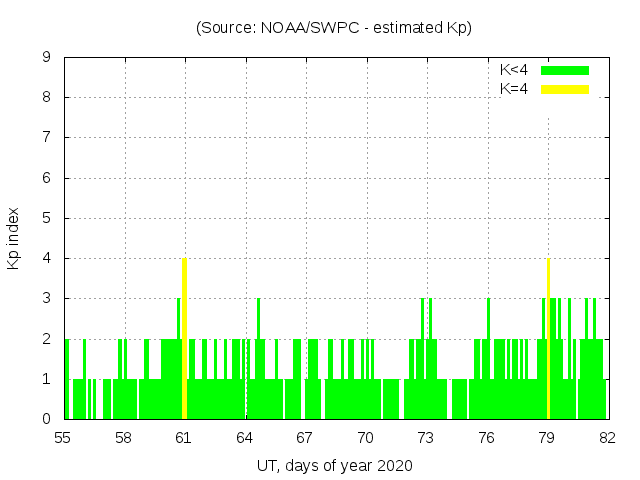Click x-axis tick label 67
The height and width of the screenshot is (480, 640).
(x=305, y=437)
